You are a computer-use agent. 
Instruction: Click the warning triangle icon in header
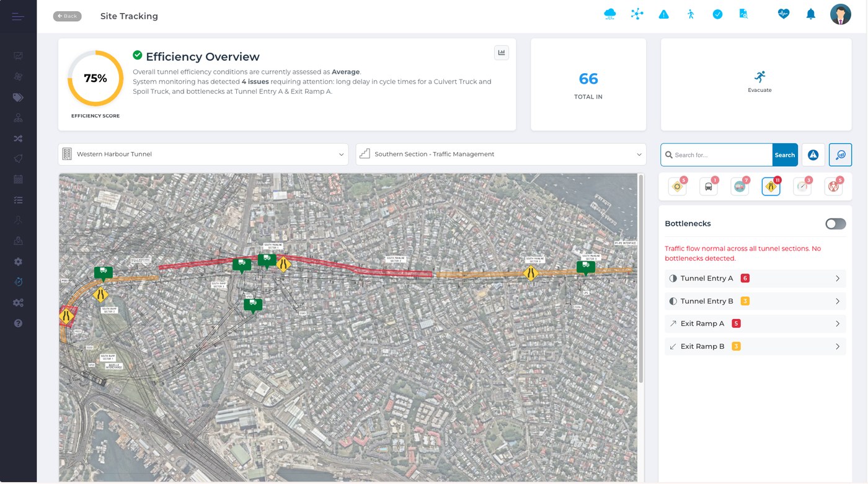[x=663, y=14]
